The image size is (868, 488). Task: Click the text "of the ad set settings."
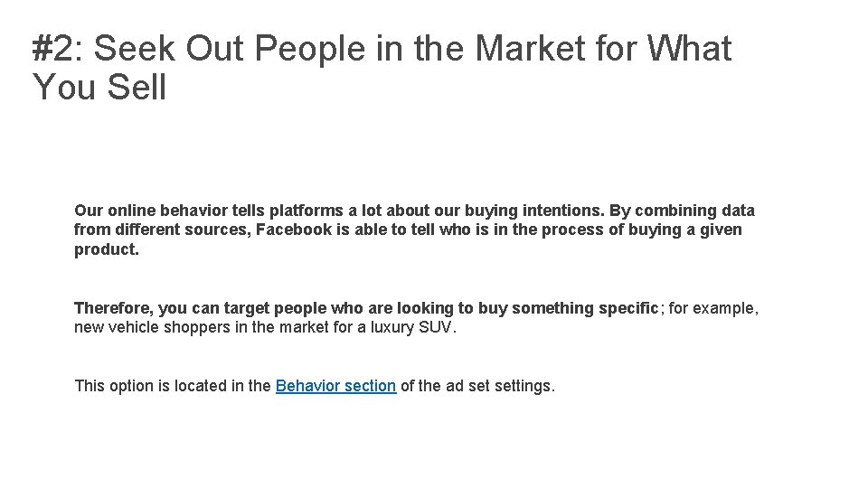pos(477,386)
